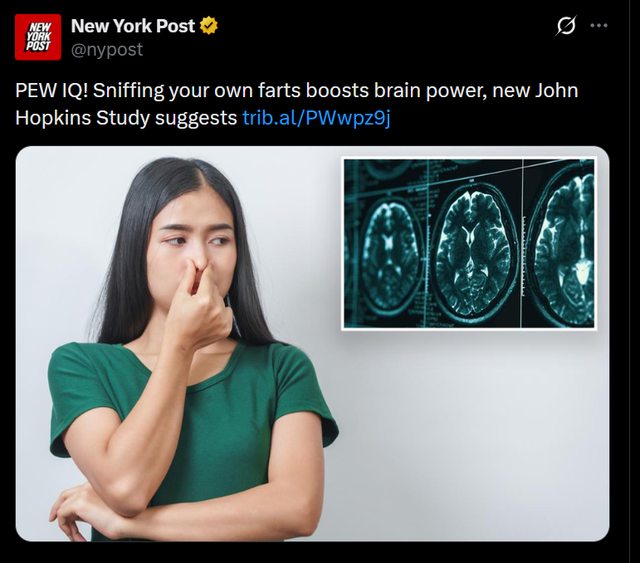640x563 pixels.
Task: Visit the @nypost handle link
Action: (107, 50)
